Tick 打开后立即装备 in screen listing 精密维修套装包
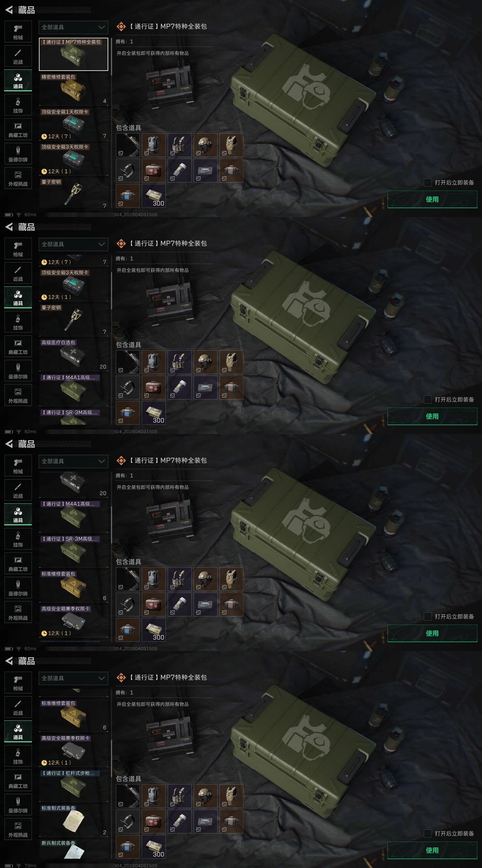The width and height of the screenshot is (482, 868). [427, 182]
